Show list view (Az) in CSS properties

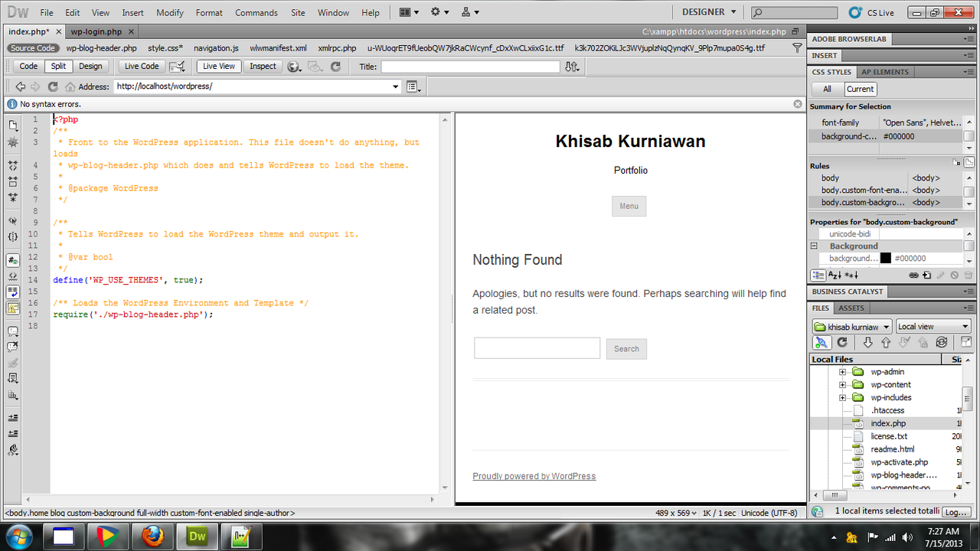(x=835, y=275)
